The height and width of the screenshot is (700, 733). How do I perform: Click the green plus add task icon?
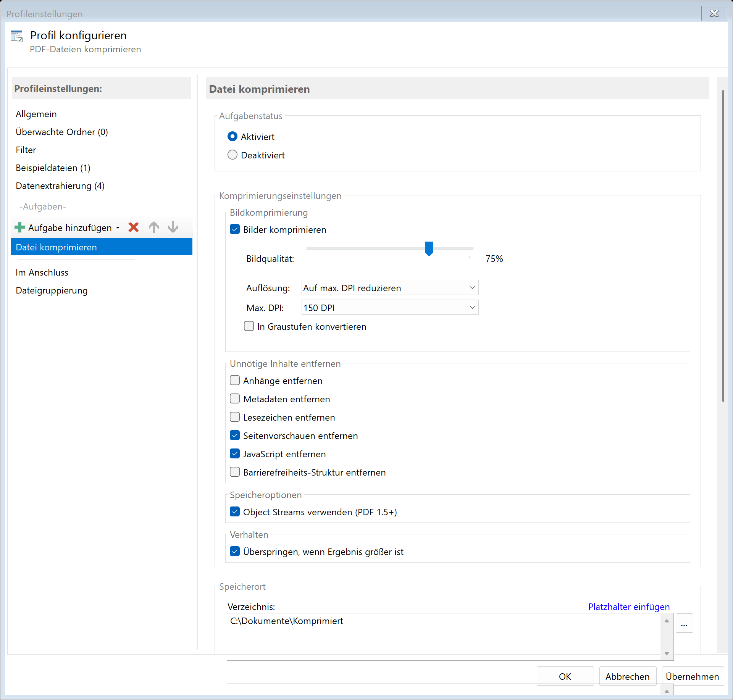(19, 227)
